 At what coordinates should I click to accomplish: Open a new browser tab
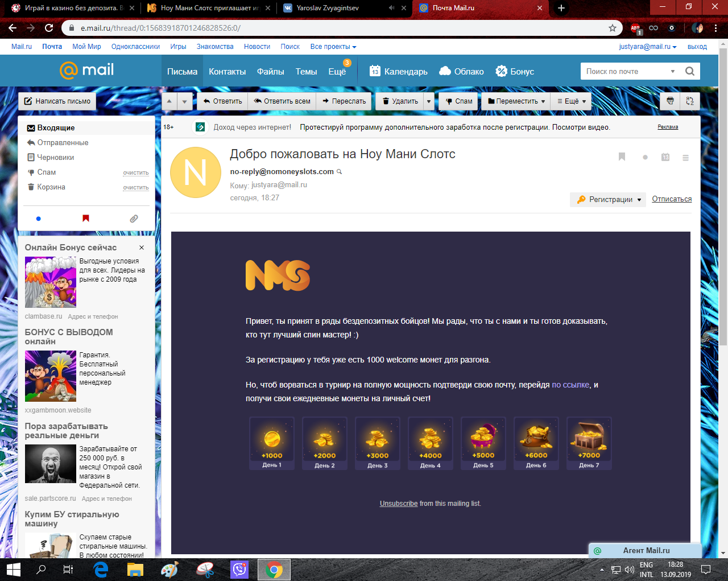tap(561, 8)
